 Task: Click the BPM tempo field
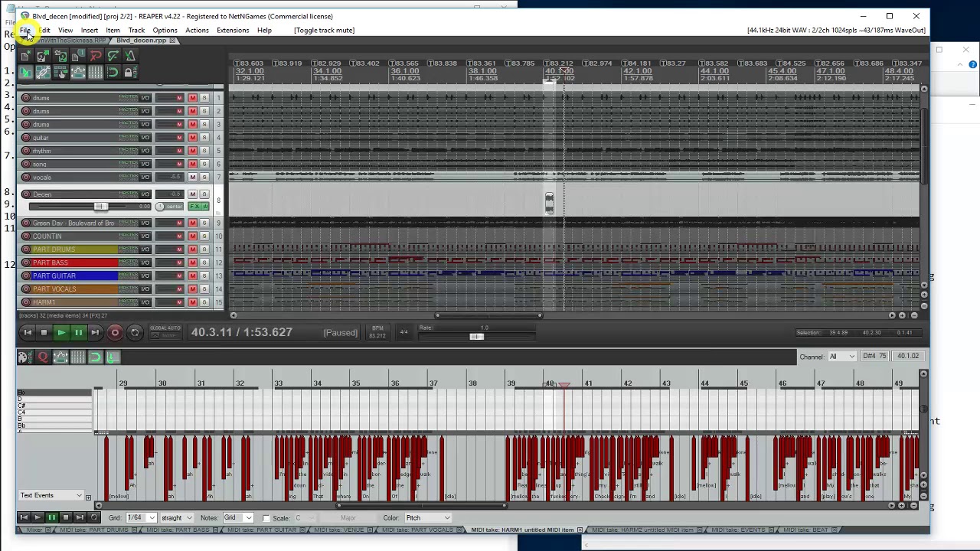click(377, 332)
